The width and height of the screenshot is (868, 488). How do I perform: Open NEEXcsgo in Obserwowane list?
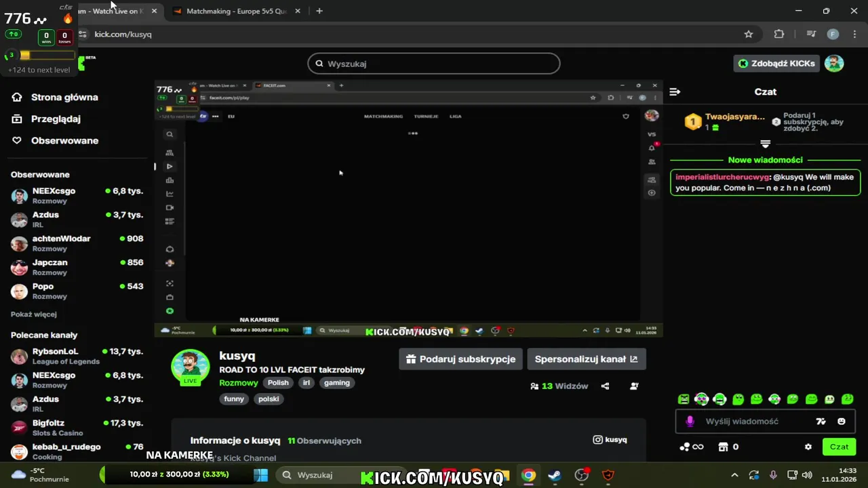[x=77, y=196]
